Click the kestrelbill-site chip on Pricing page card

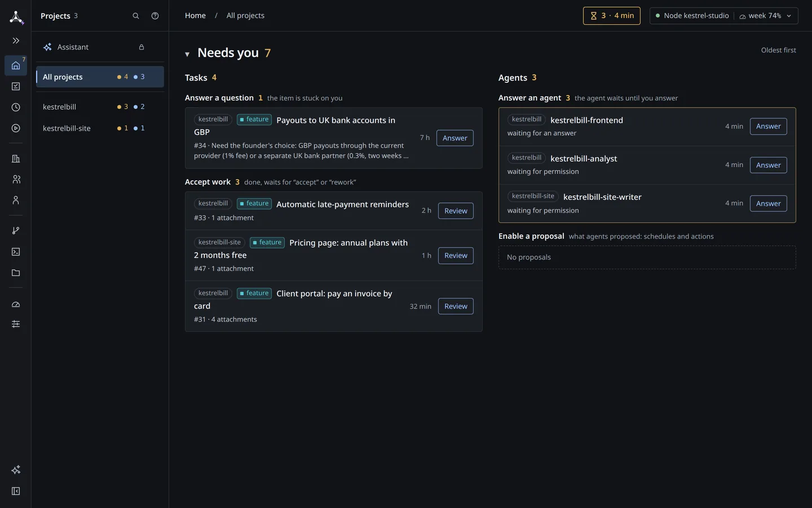pyautogui.click(x=219, y=243)
